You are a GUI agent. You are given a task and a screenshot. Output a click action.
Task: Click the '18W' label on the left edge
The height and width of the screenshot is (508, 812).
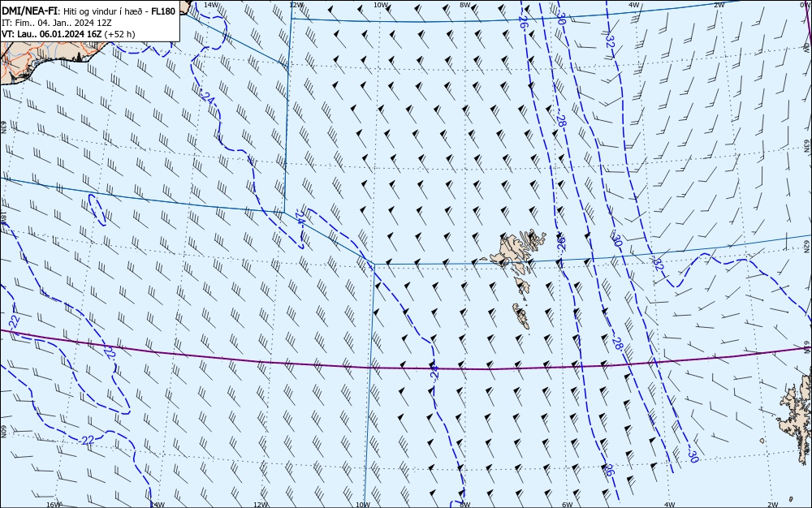pyautogui.click(x=3, y=216)
